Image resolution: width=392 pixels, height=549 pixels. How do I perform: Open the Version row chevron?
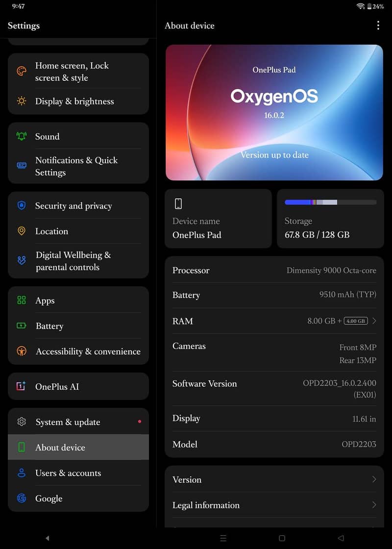(374, 479)
